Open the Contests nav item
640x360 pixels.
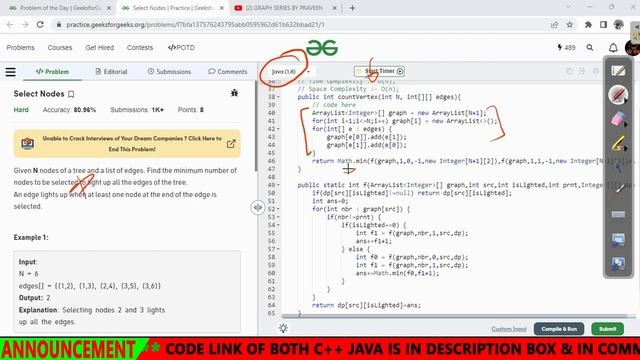[x=140, y=48]
